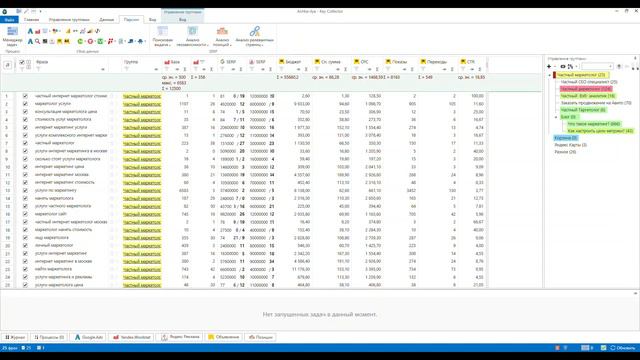Open the task manager (Менеджер задач) ribbon button
The height and width of the screenshot is (360, 640).
12,36
